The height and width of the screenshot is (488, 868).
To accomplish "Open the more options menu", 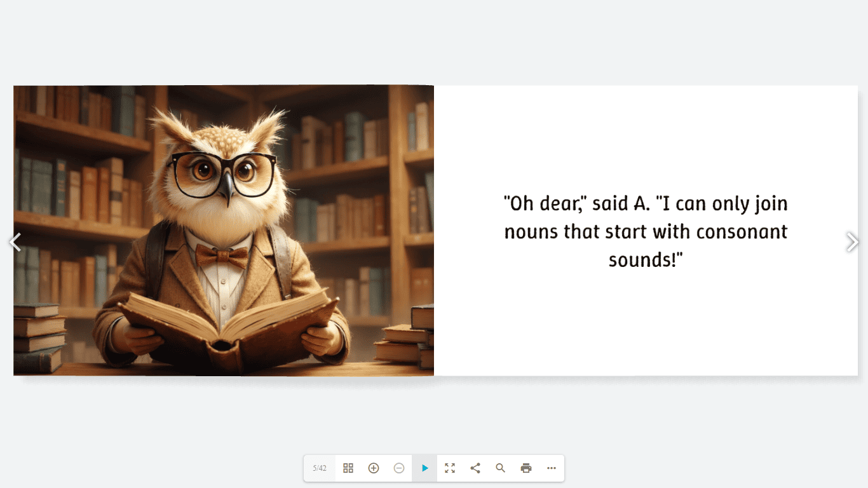I will point(552,468).
